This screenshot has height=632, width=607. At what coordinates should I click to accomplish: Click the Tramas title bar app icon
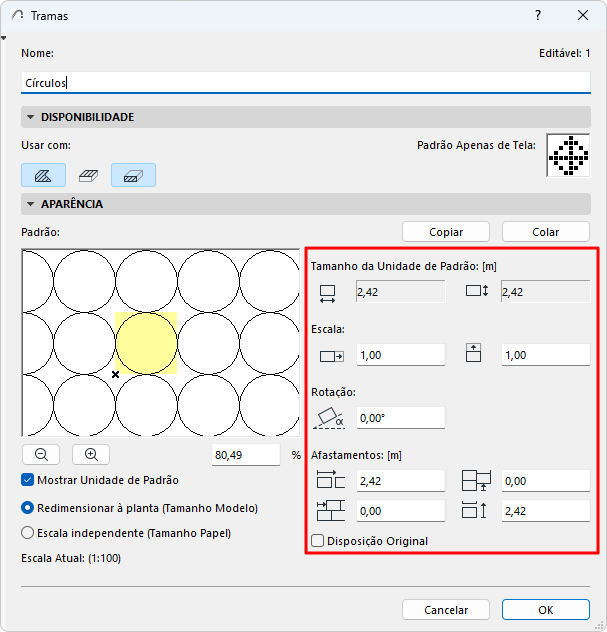17,15
